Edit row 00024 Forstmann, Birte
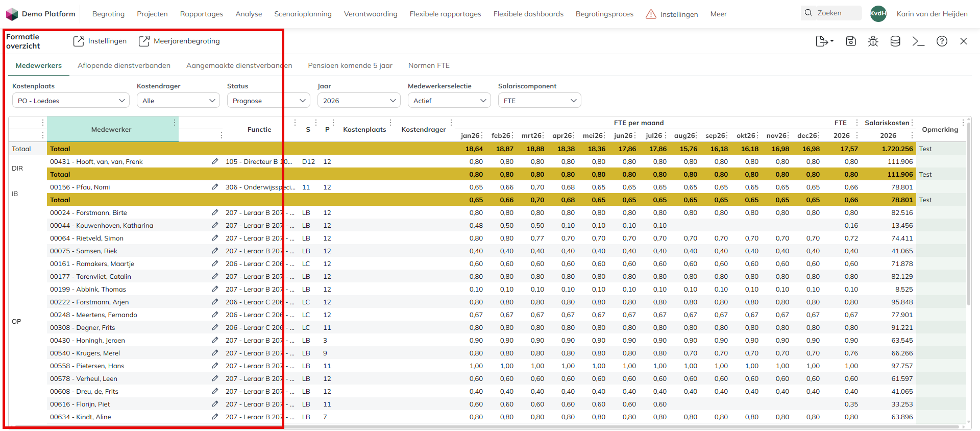 pyautogui.click(x=215, y=212)
